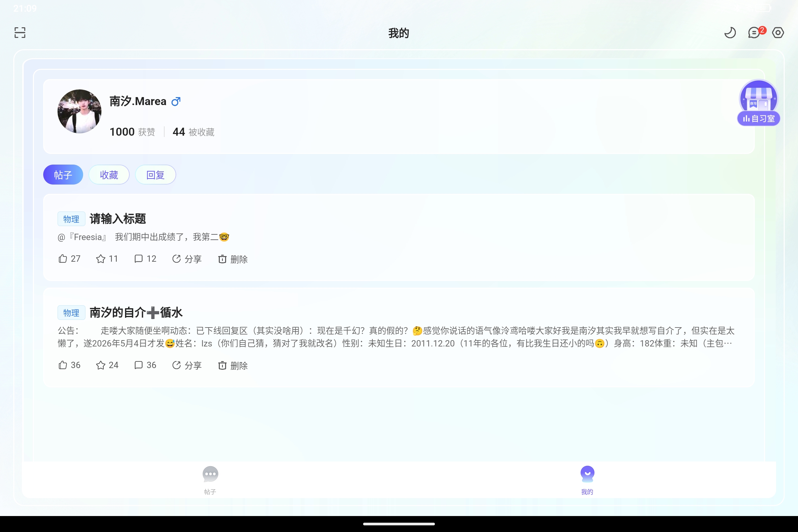798x532 pixels.
Task: Click the 44 被收藏 stat
Action: 194,132
